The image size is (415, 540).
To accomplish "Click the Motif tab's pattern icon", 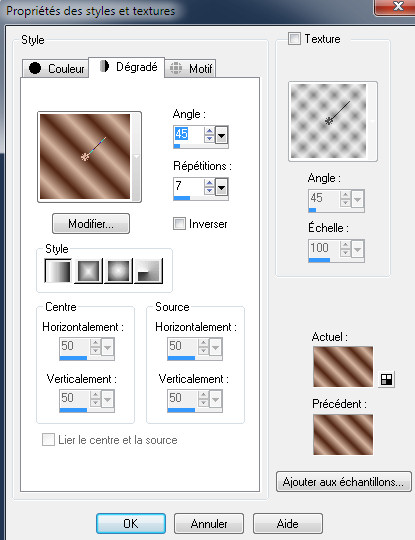I will pyautogui.click(x=176, y=68).
